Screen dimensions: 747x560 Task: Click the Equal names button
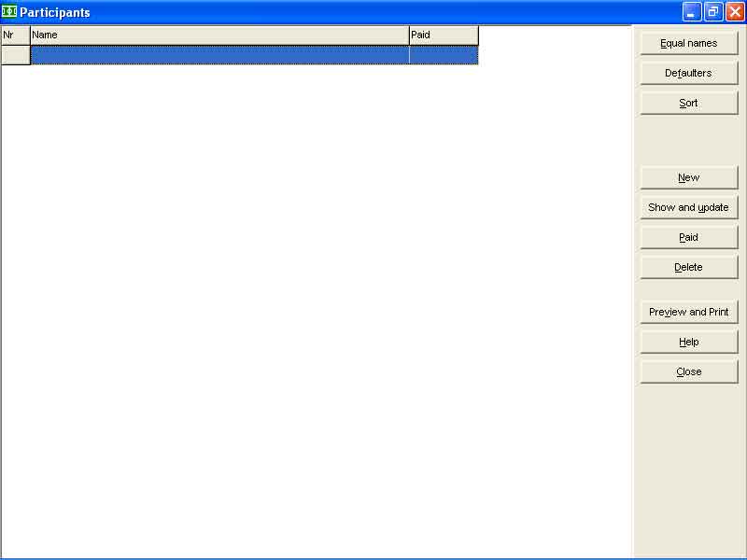[x=689, y=43]
